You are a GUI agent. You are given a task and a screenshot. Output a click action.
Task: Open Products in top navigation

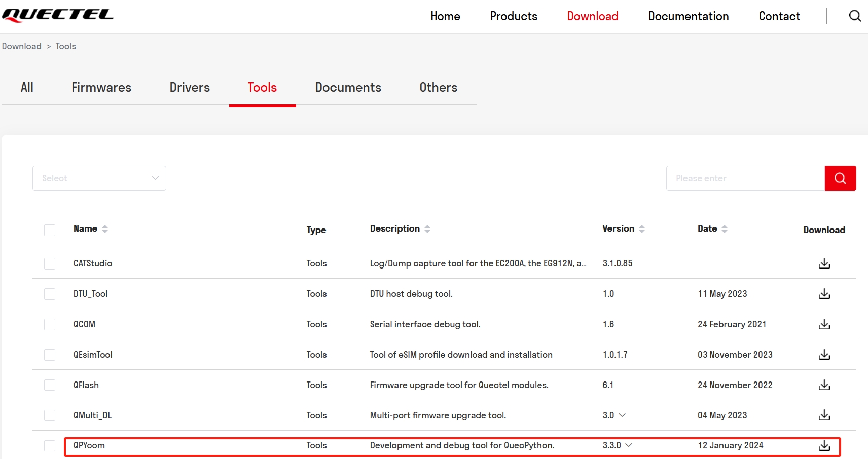pyautogui.click(x=514, y=16)
